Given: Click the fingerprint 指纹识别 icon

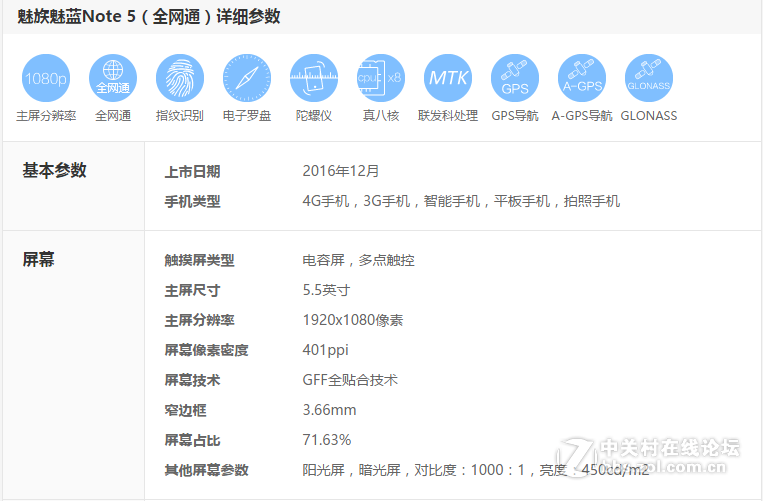Looking at the screenshot, I should tap(180, 78).
